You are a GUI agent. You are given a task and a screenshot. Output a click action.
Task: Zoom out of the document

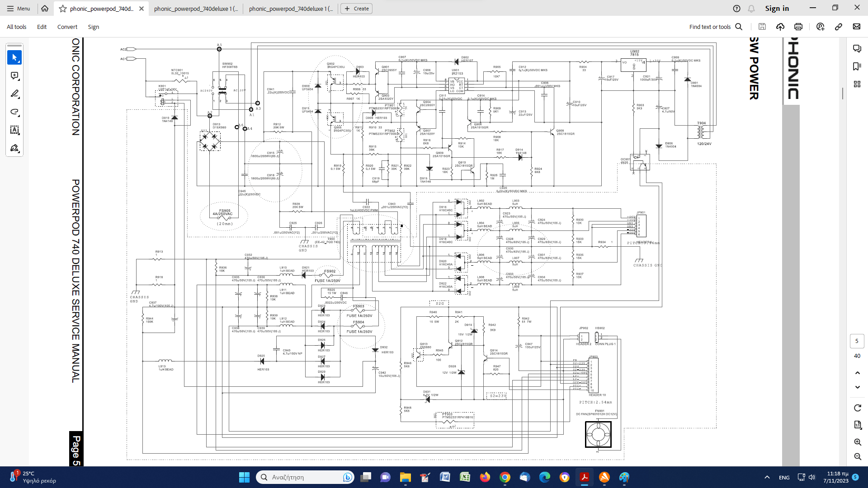(857, 457)
